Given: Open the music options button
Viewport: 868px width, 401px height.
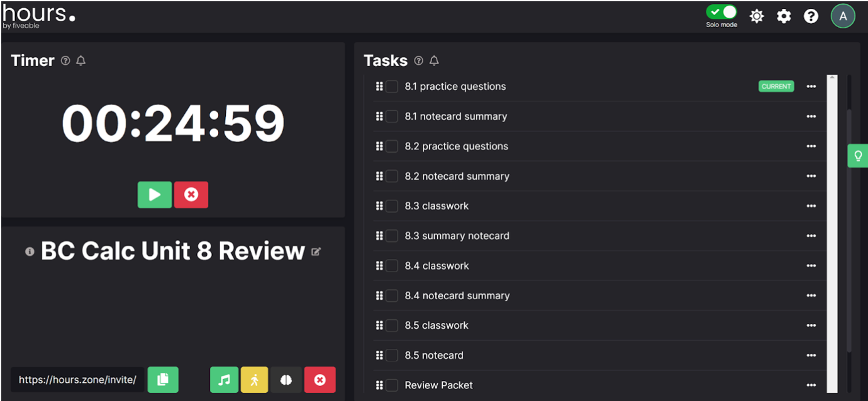Looking at the screenshot, I should tap(225, 380).
